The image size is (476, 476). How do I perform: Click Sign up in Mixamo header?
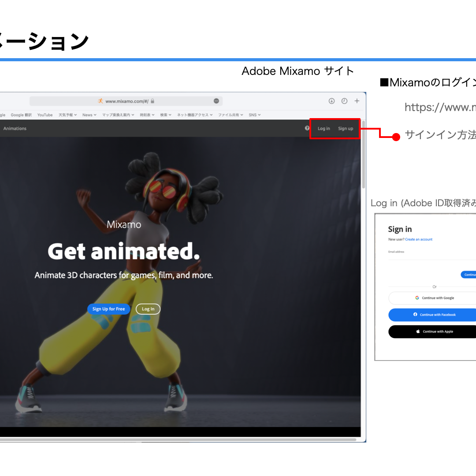[x=346, y=128]
